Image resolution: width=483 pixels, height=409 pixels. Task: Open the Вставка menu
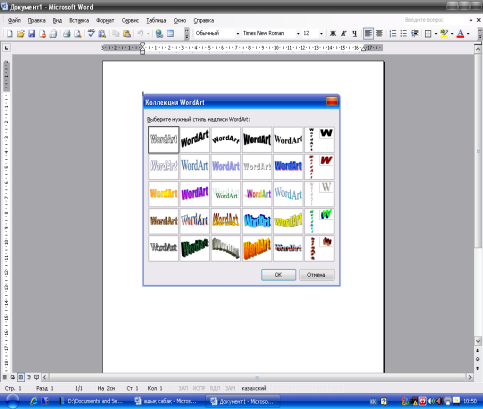pos(79,20)
